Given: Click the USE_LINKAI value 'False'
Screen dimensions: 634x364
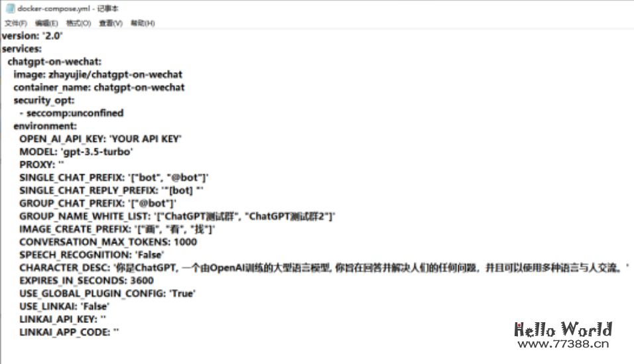Looking at the screenshot, I should click(94, 306).
